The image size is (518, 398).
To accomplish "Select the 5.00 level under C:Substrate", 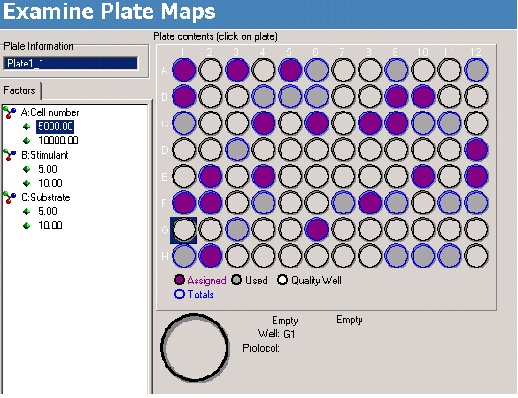I will 48,211.
